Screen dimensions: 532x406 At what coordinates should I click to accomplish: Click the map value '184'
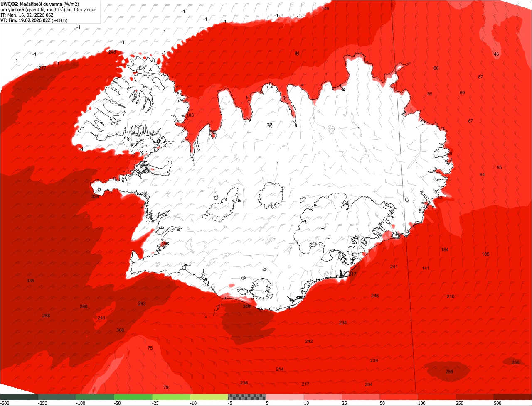445,250
